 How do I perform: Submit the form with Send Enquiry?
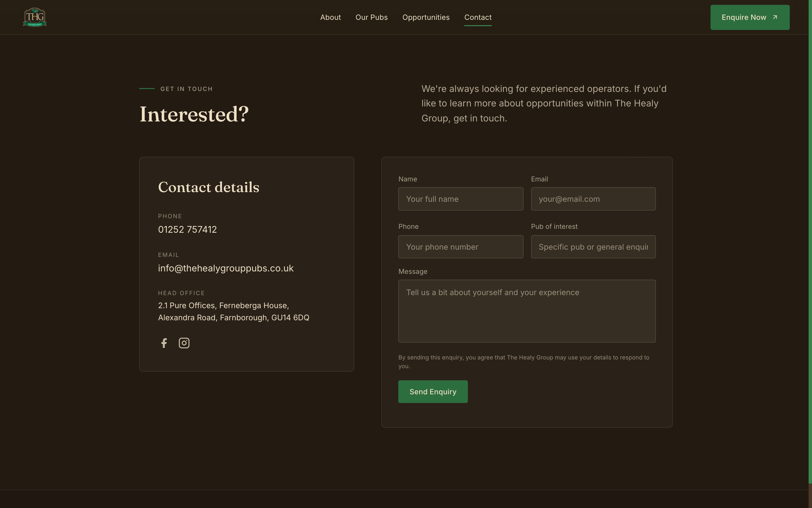433,392
